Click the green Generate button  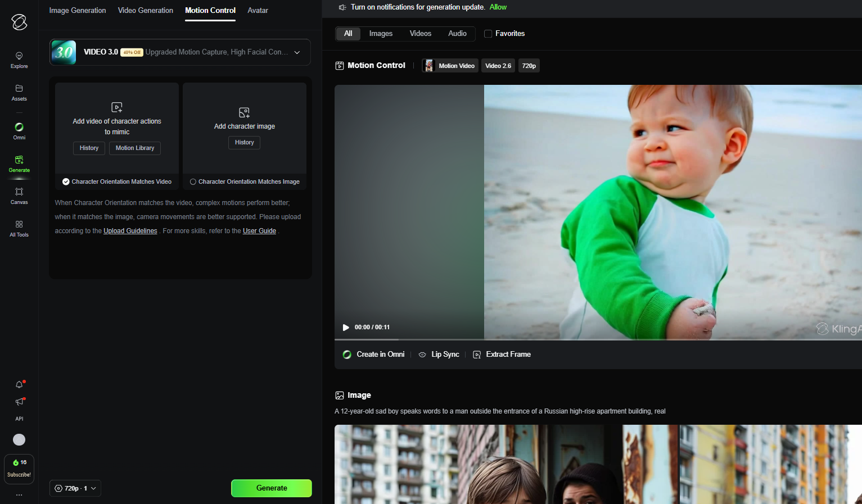tap(271, 488)
